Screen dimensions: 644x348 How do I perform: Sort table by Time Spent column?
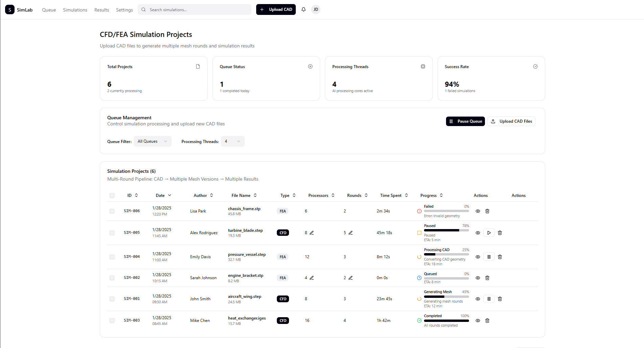pyautogui.click(x=394, y=196)
